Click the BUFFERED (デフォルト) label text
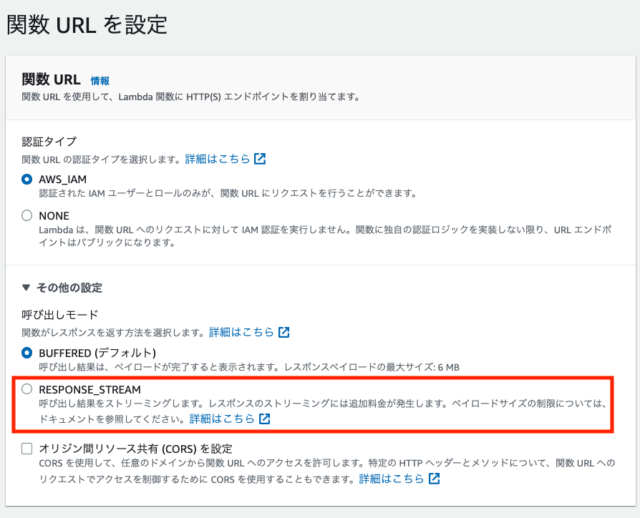640x518 pixels. 98,353
